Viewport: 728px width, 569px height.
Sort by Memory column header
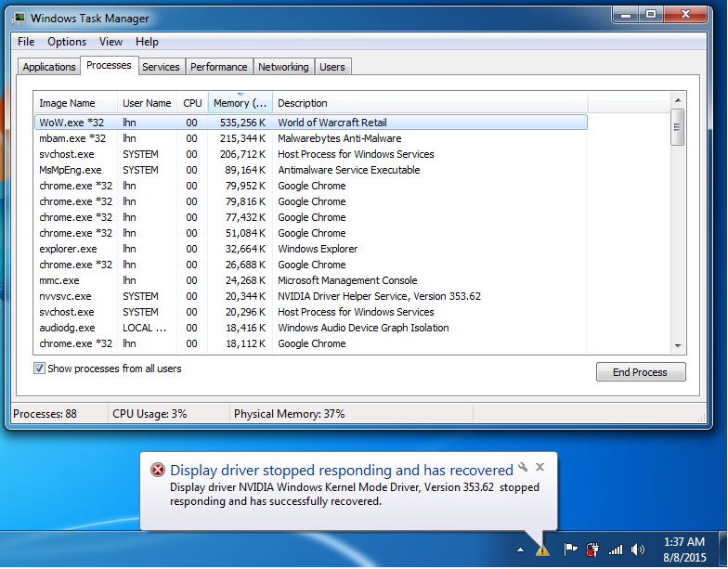click(240, 103)
